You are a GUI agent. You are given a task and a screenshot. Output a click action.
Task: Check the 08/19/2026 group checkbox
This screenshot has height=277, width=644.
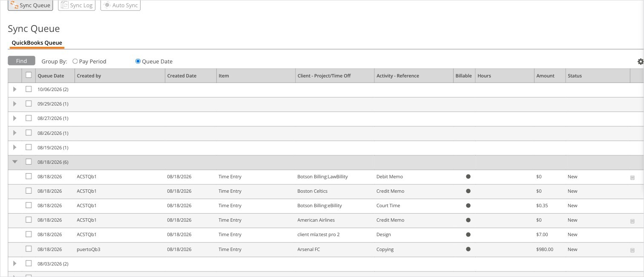29,147
